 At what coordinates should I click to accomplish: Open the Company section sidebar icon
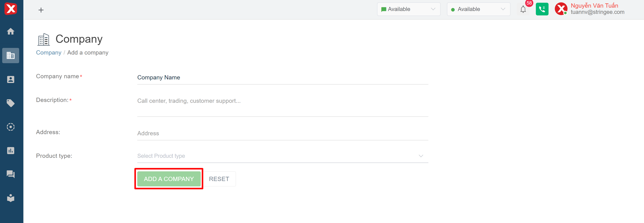tap(11, 55)
